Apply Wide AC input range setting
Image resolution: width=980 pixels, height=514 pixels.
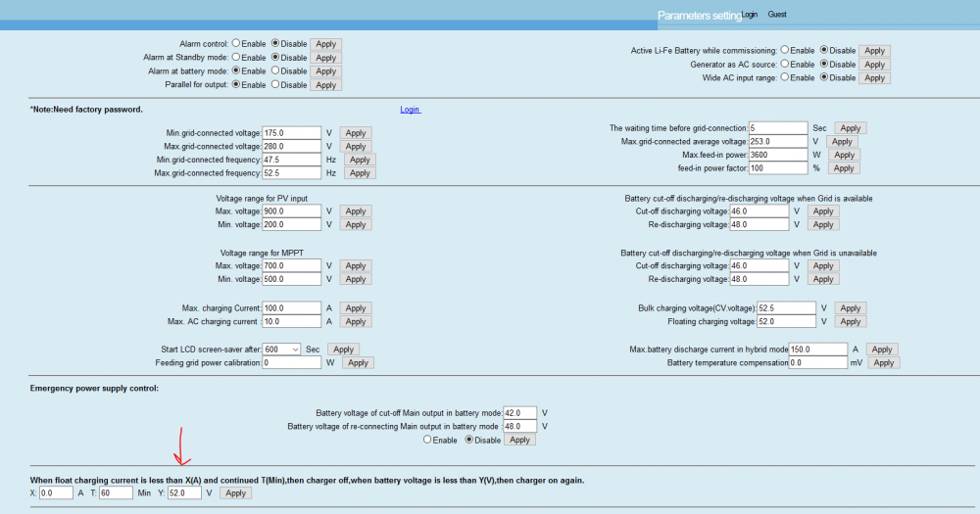click(x=874, y=78)
